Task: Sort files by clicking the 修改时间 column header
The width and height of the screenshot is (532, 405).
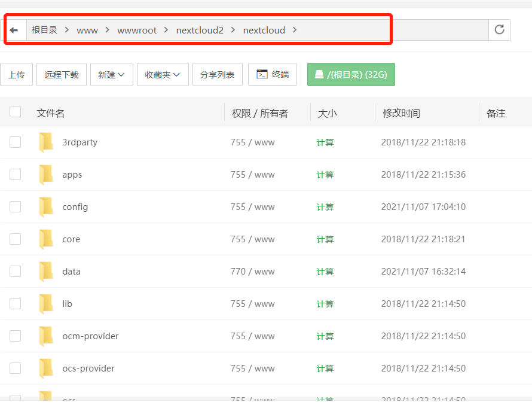Action: (x=401, y=112)
